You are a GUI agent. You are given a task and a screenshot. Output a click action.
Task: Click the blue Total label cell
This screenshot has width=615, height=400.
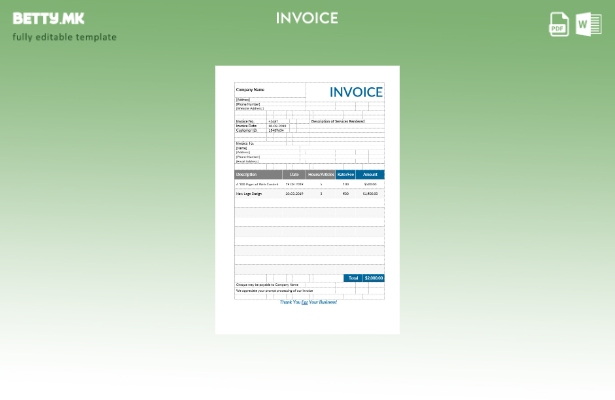click(x=352, y=278)
